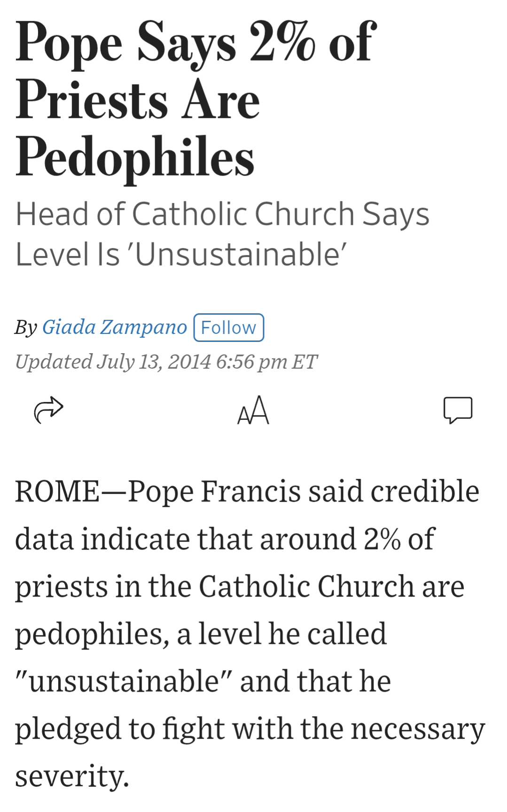Tap the "July 13, 2014" date

pyautogui.click(x=154, y=362)
